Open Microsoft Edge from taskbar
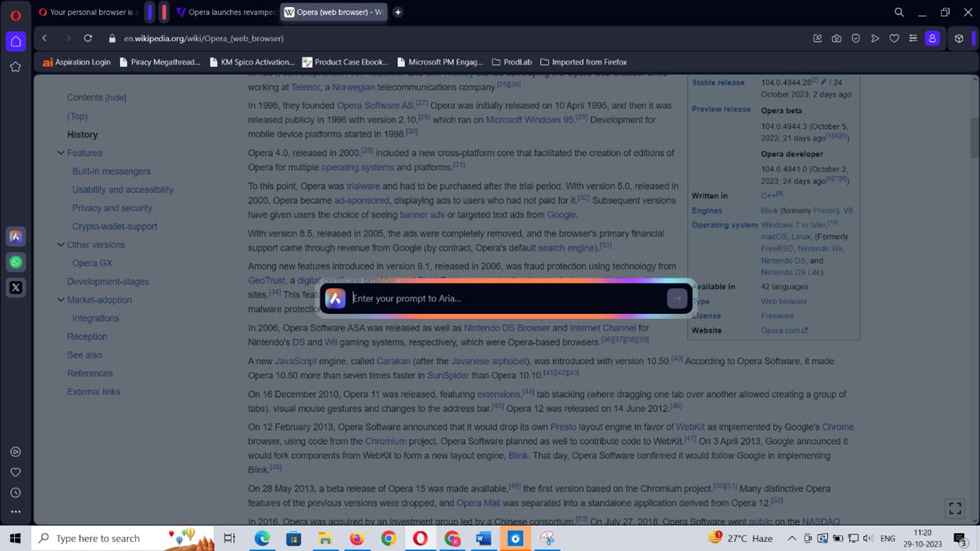Viewport: 980px width, 551px height. click(262, 538)
